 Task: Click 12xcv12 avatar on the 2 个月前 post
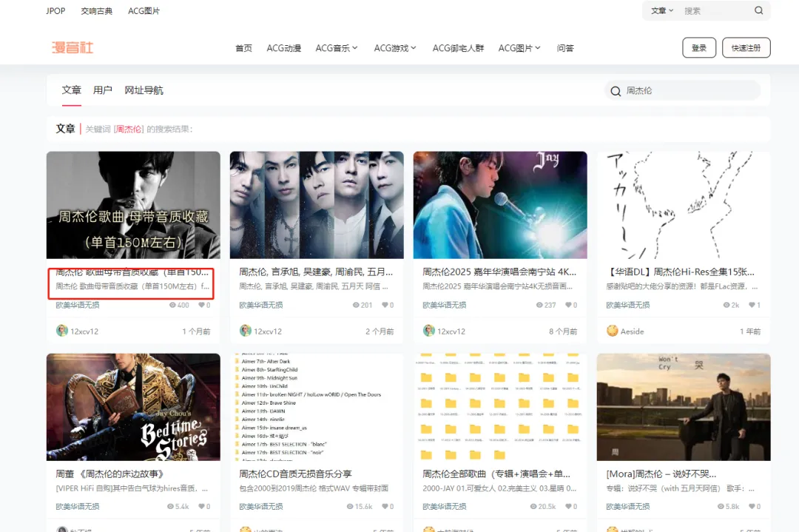click(x=245, y=331)
